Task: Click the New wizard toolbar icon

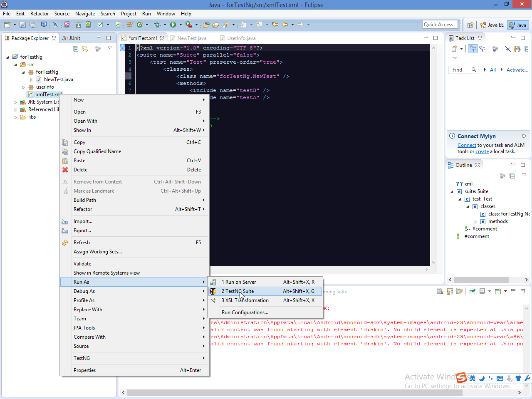Action: click(x=7, y=25)
